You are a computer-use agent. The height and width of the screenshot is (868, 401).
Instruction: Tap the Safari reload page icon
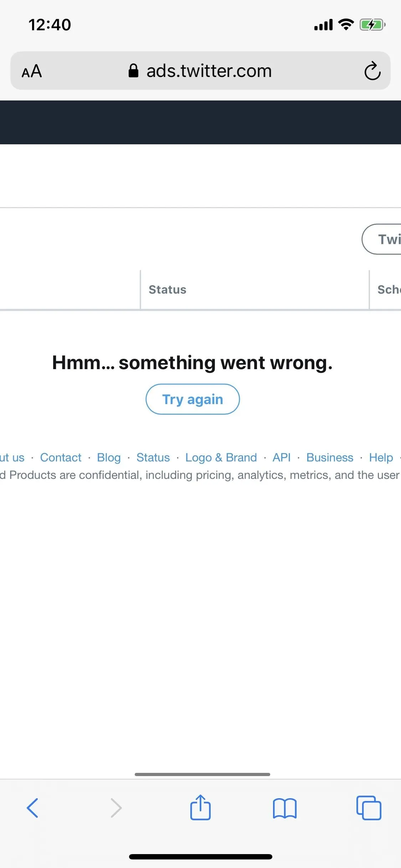372,71
